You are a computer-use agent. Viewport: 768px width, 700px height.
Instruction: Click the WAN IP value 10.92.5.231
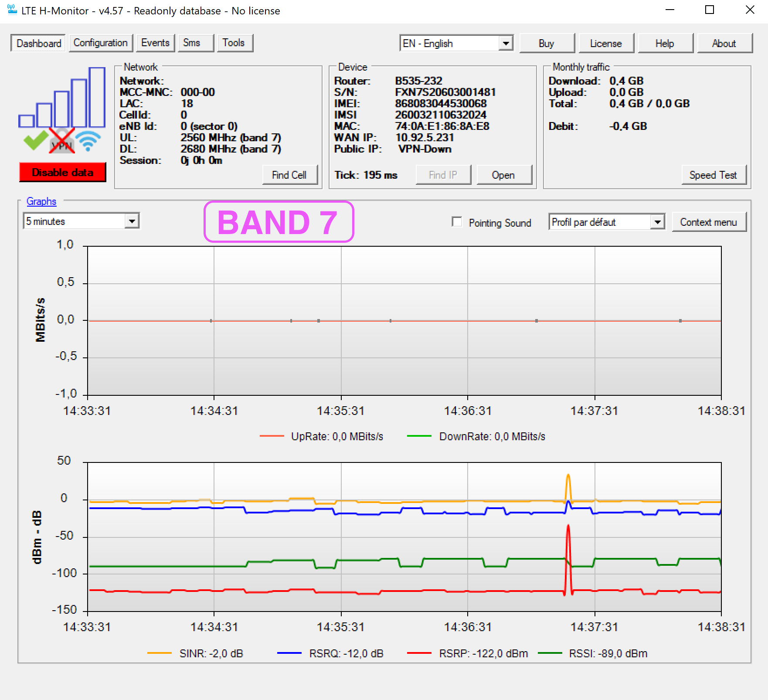(x=425, y=137)
